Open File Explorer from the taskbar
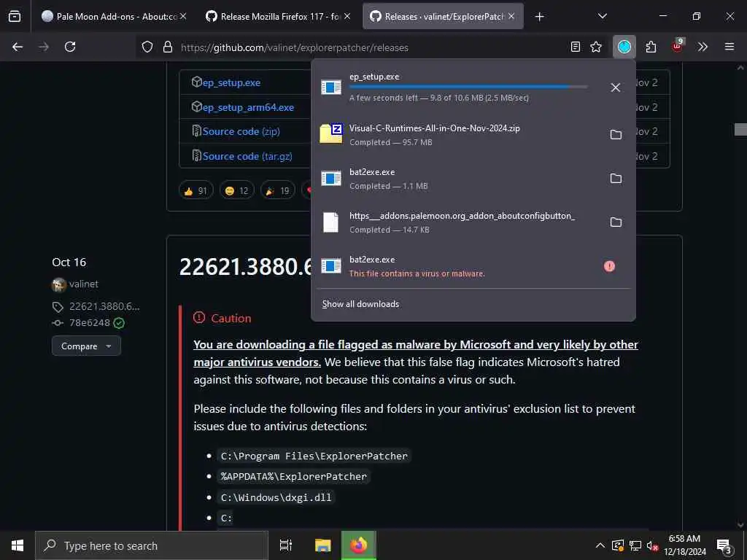 [323, 545]
